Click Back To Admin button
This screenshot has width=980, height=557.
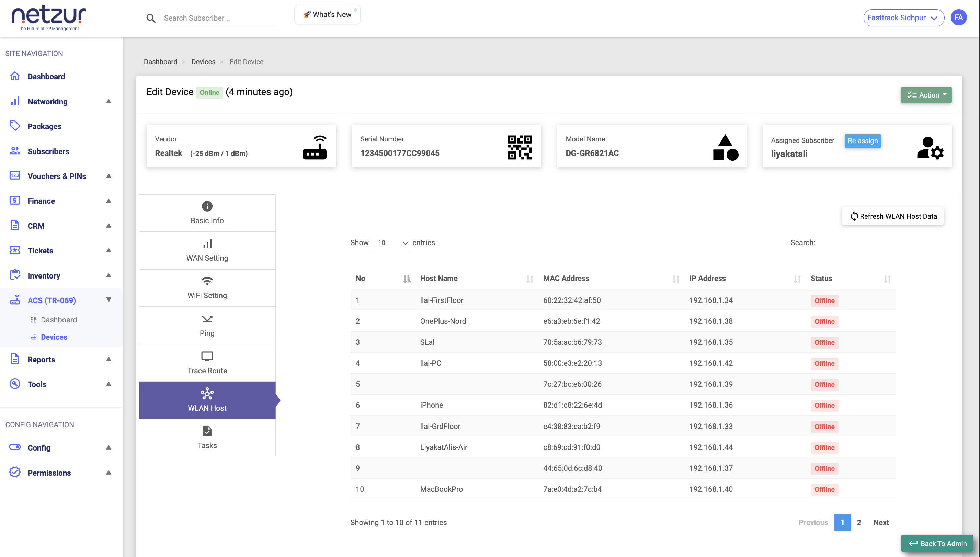point(937,543)
